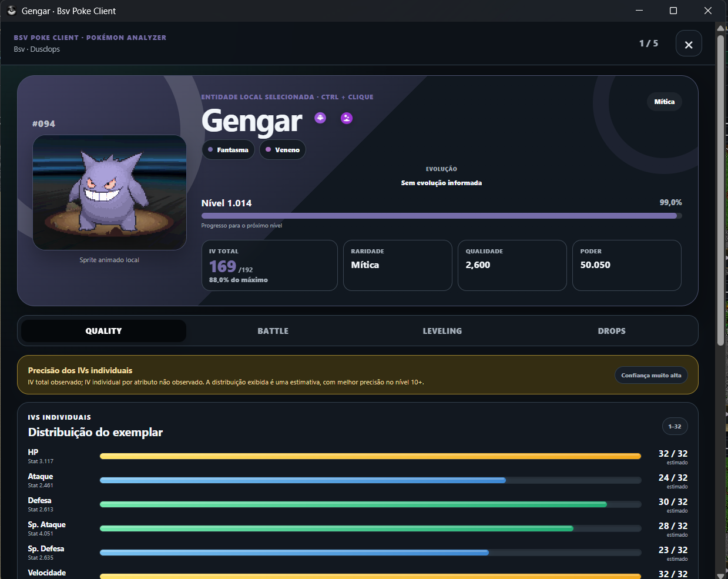728x579 pixels.
Task: Click the scrollbar up arrow
Action: 720,27
